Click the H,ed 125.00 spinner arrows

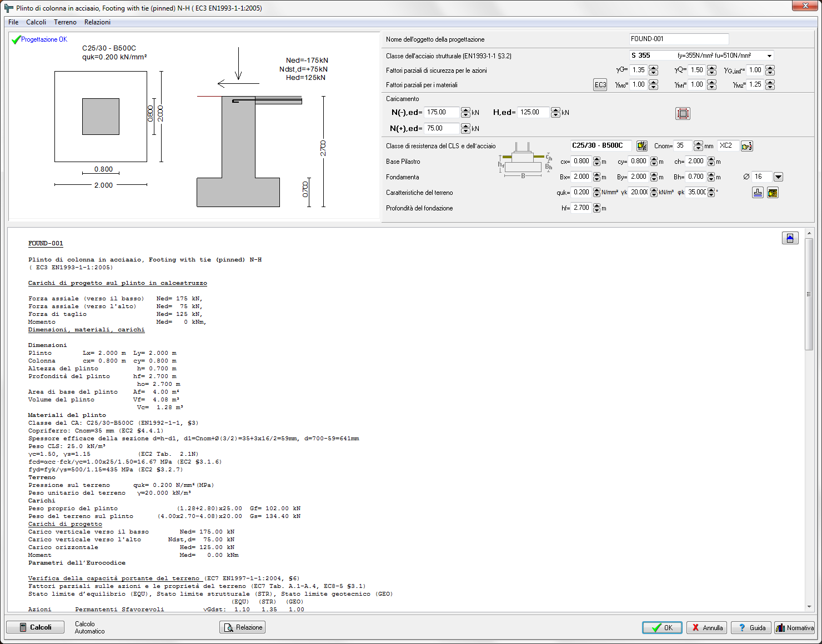pos(555,113)
